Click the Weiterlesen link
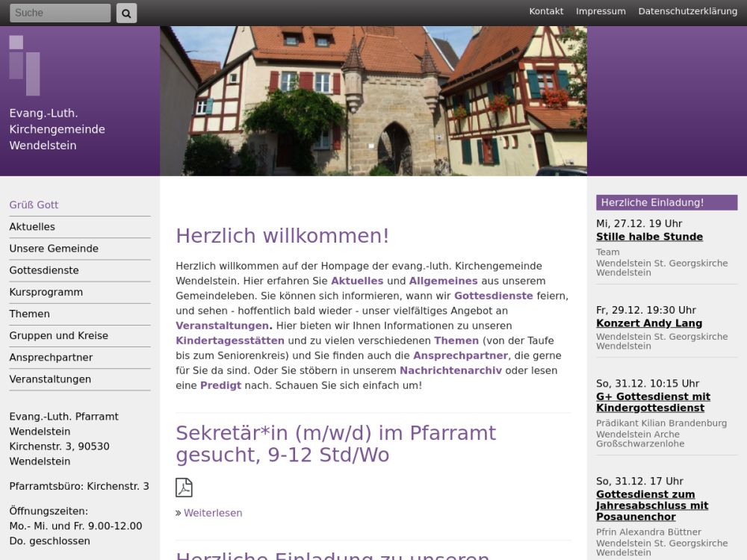This screenshot has width=747, height=560. coord(213,513)
